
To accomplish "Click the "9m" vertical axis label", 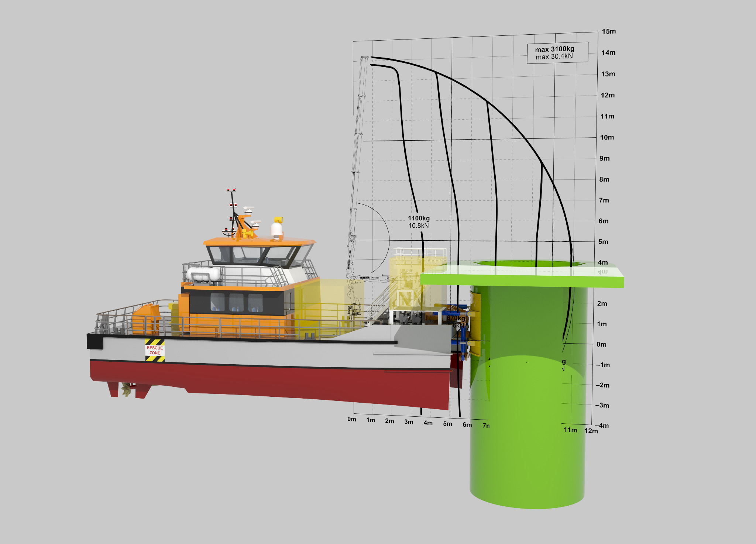I will click(605, 158).
